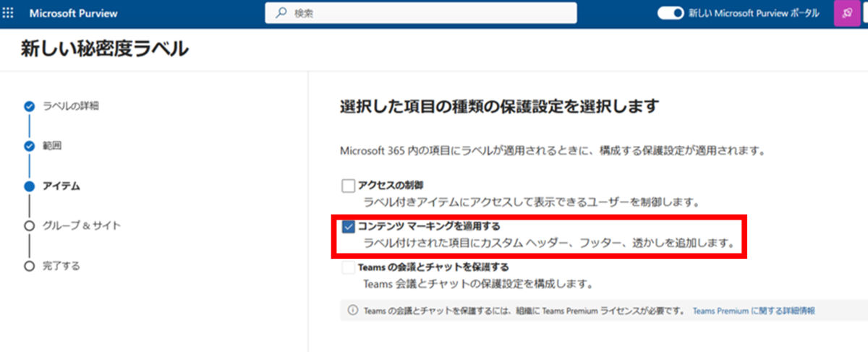Click current step dot beside アイテム

(x=29, y=186)
